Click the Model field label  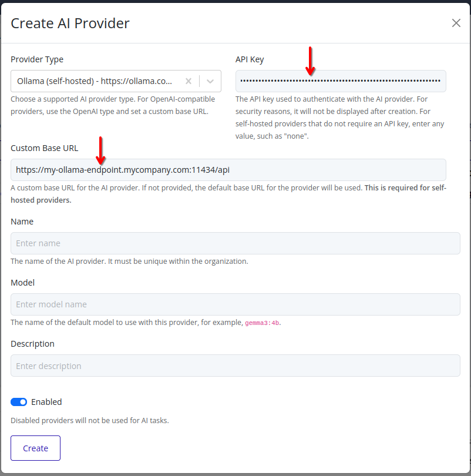pyautogui.click(x=22, y=282)
